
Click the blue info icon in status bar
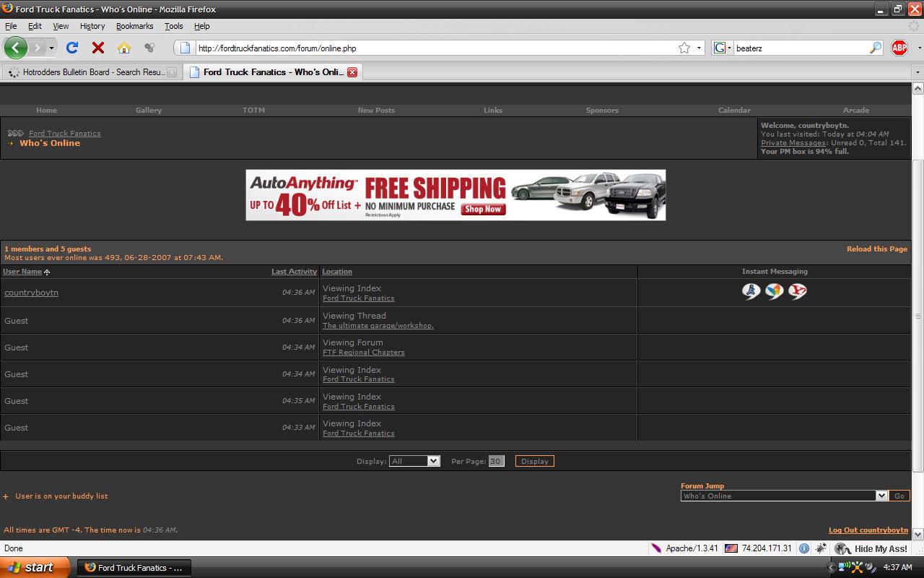pos(803,548)
